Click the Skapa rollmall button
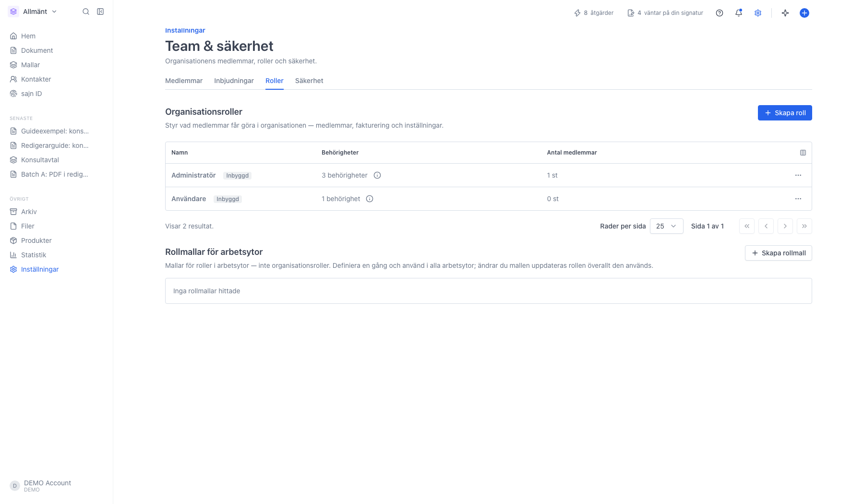Viewport: 864px width, 504px height. [779, 253]
